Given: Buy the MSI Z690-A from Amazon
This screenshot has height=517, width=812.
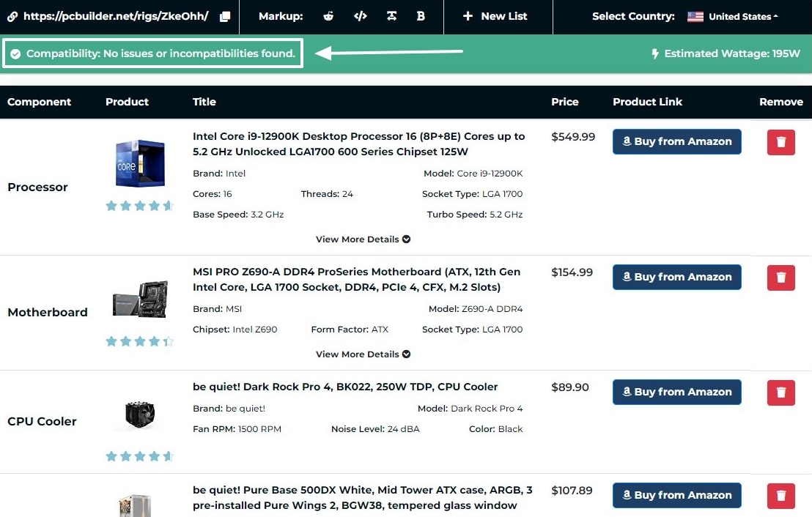Looking at the screenshot, I should coord(676,278).
